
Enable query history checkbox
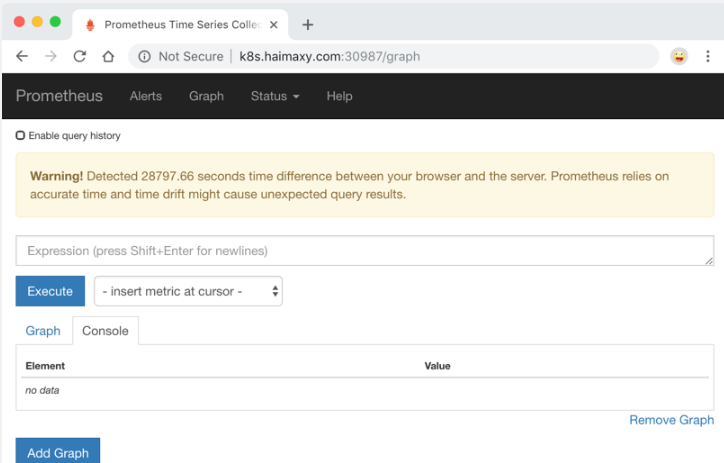pyautogui.click(x=20, y=135)
